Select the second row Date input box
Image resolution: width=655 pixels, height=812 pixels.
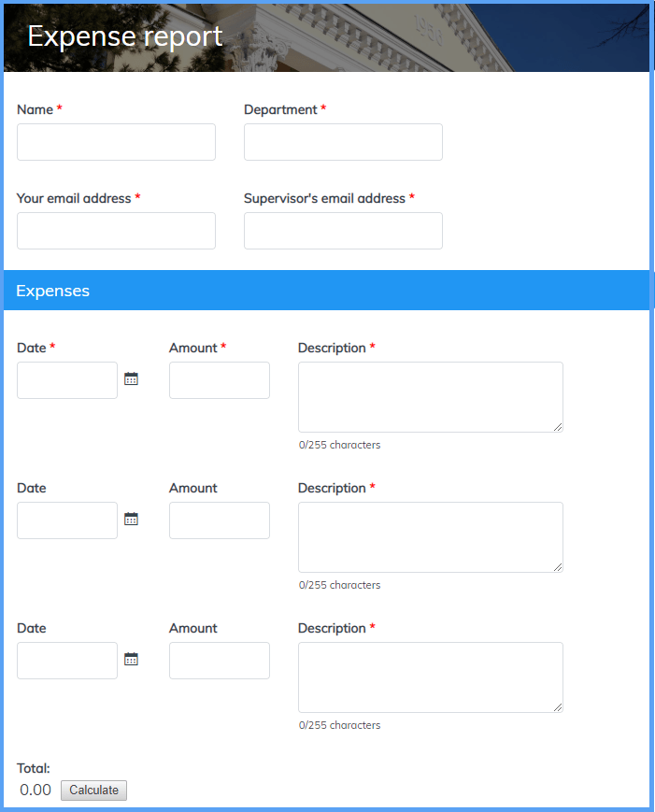coord(67,520)
